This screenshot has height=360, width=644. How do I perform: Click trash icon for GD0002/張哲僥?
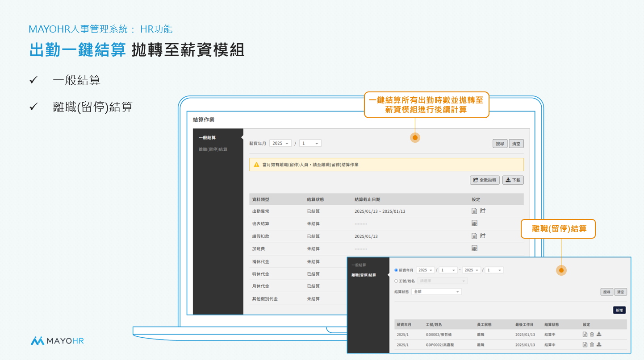(592, 334)
